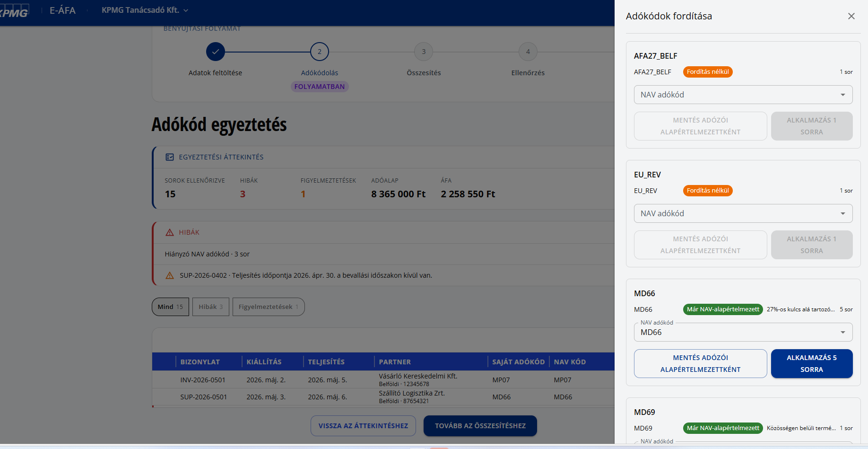Switch to the Hibák 3 filter tab
Viewport: 868px width, 449px height.
(x=211, y=307)
